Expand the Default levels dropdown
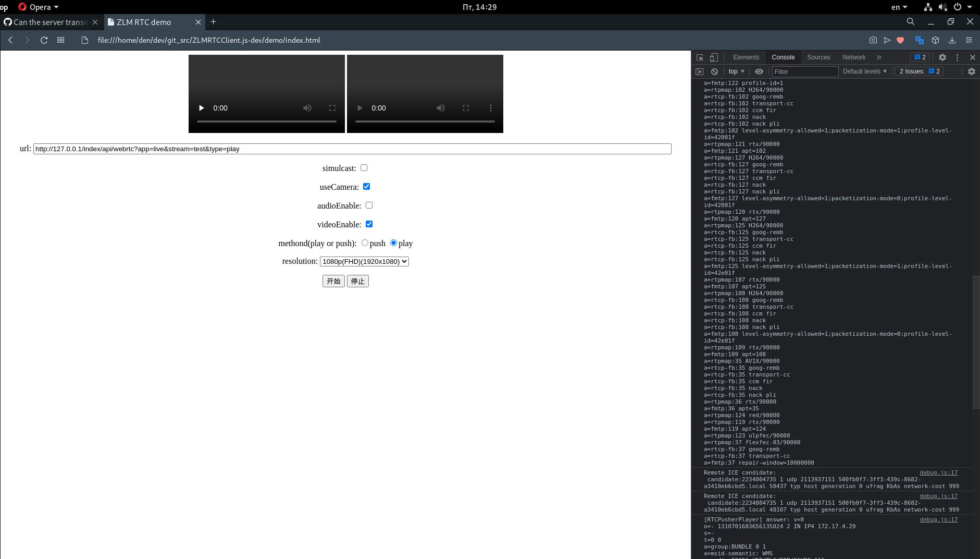Viewport: 980px width, 559px height. click(x=865, y=71)
